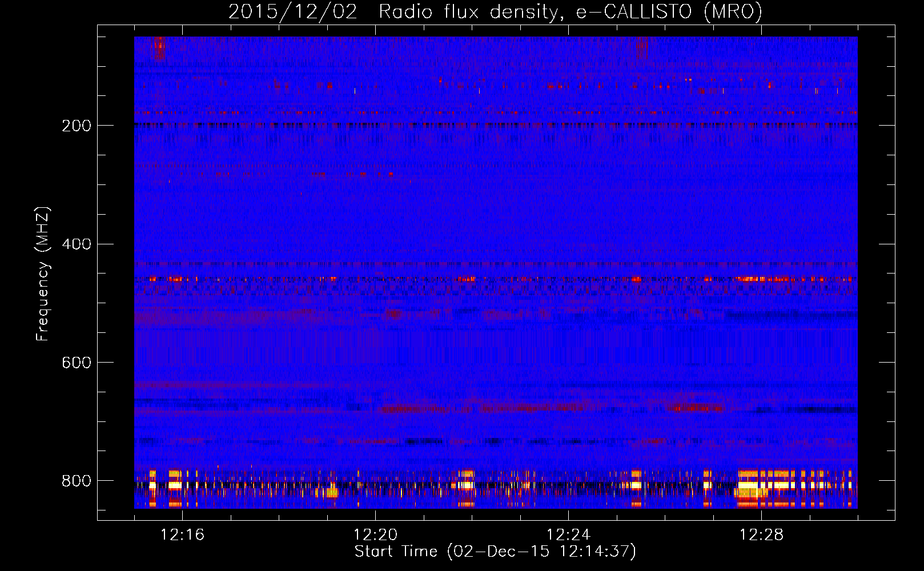This screenshot has height=571, width=924.
Task: Click the plot title '2015/12/02 Radio flux density'
Action: click(x=495, y=12)
